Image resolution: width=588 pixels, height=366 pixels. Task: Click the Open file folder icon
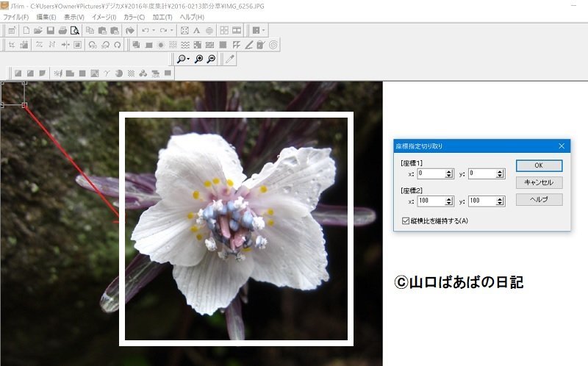(38, 30)
